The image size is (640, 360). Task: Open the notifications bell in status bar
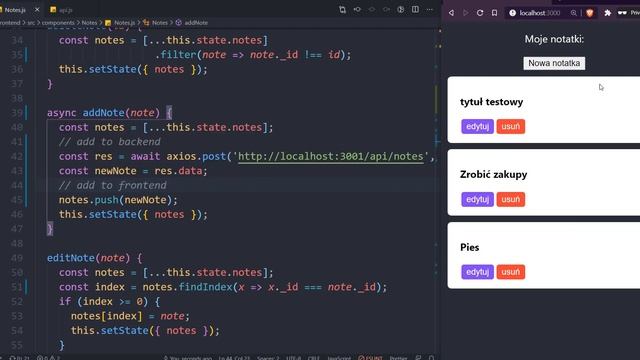[431, 358]
